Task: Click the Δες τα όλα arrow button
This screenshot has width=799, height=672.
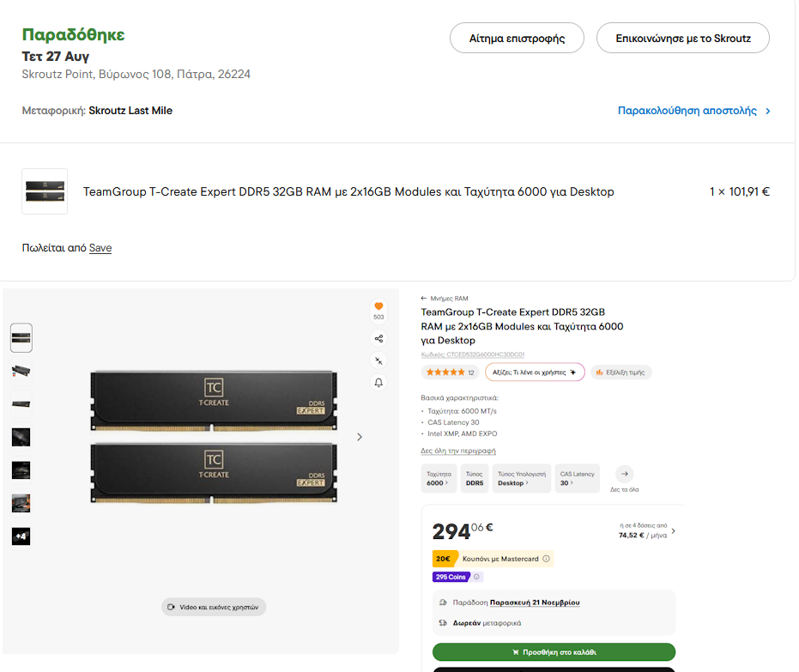Action: click(x=625, y=474)
